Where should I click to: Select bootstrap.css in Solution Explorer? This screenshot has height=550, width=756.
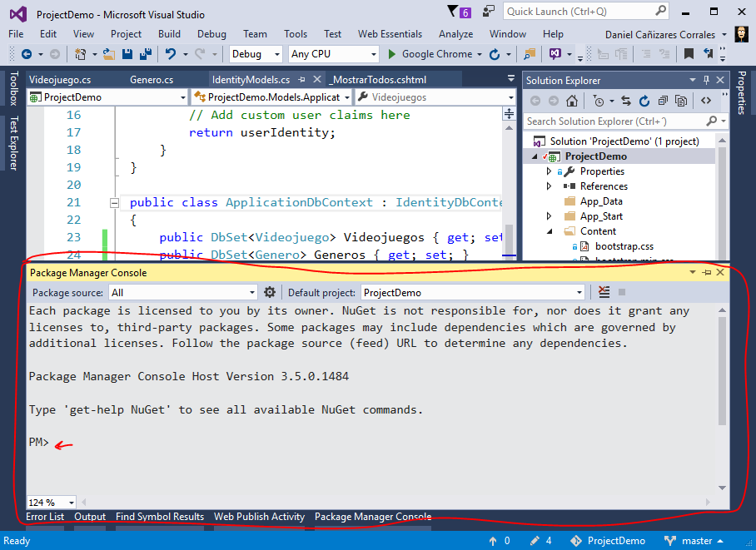pyautogui.click(x=624, y=246)
